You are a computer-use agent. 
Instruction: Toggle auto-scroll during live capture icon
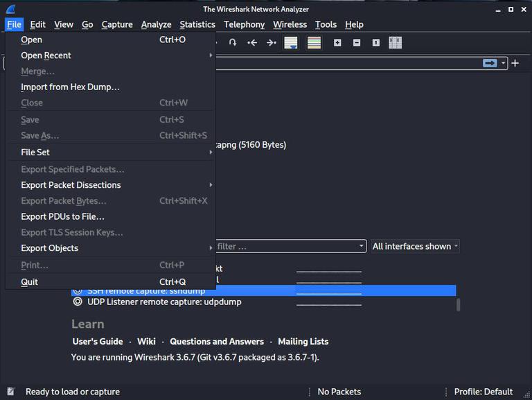point(291,42)
